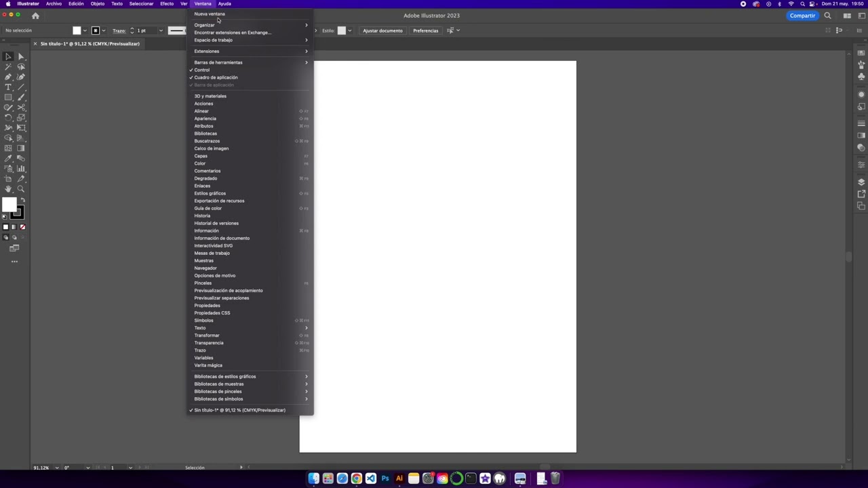Image resolution: width=868 pixels, height=488 pixels.
Task: Select the Artboard tool
Action: [x=8, y=178]
